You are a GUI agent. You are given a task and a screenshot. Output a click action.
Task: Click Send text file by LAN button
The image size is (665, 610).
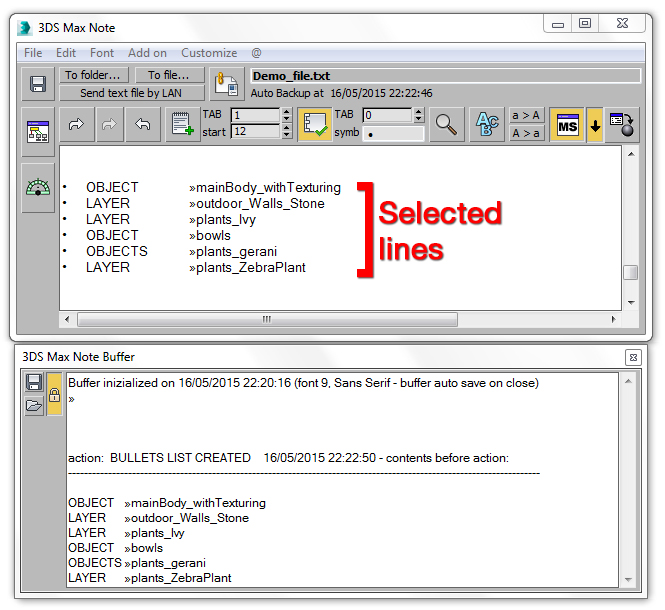131,93
